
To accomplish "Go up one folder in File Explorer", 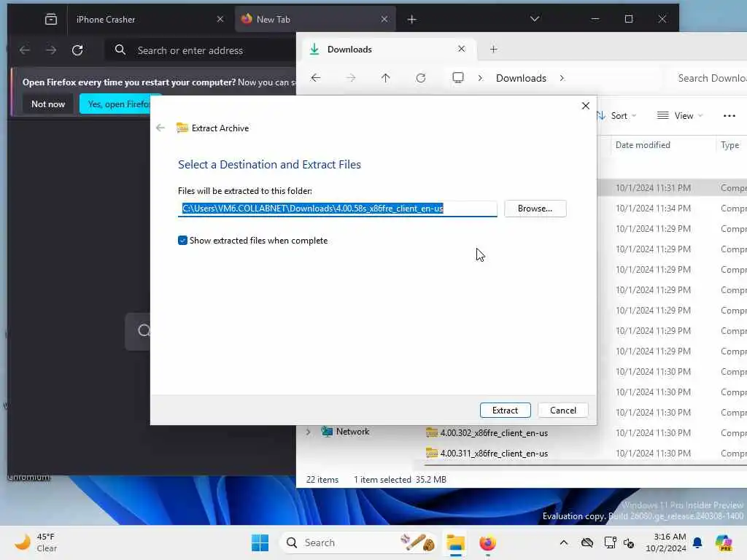I will pos(385,77).
